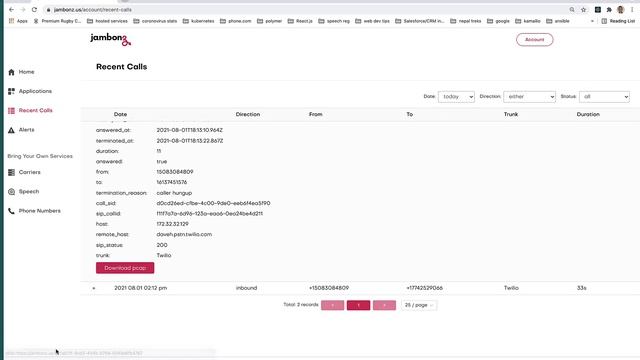Viewport: 640px width, 360px height.
Task: Bookmark this page with star icon
Action: point(584,9)
